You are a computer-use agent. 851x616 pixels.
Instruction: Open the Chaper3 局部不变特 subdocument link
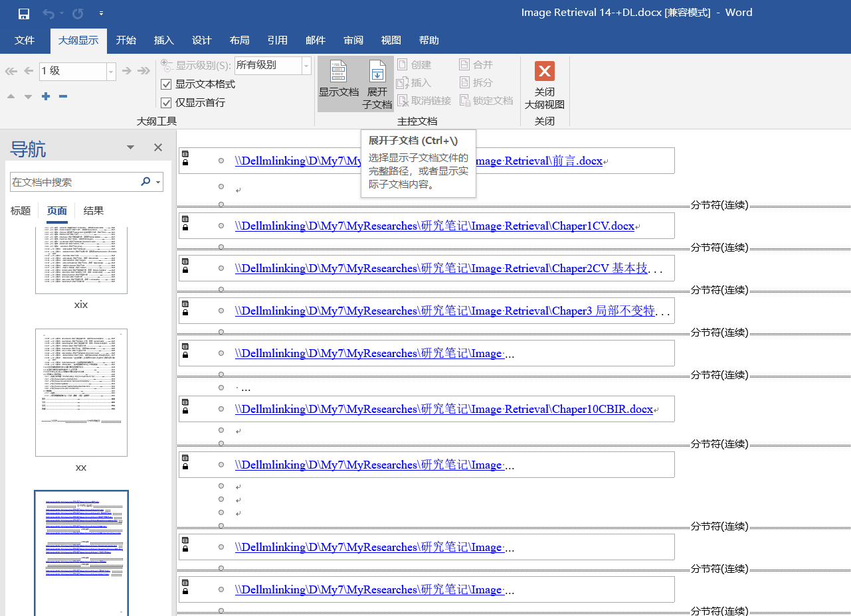[x=445, y=311]
